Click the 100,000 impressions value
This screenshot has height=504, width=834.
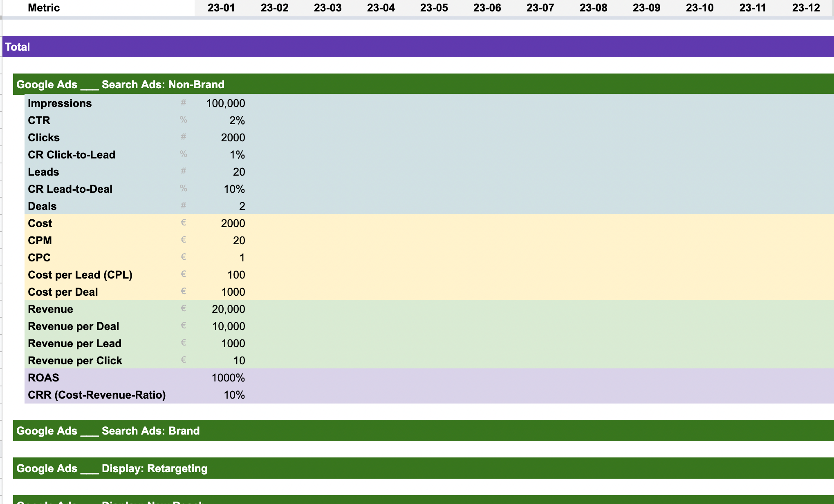pyautogui.click(x=226, y=103)
